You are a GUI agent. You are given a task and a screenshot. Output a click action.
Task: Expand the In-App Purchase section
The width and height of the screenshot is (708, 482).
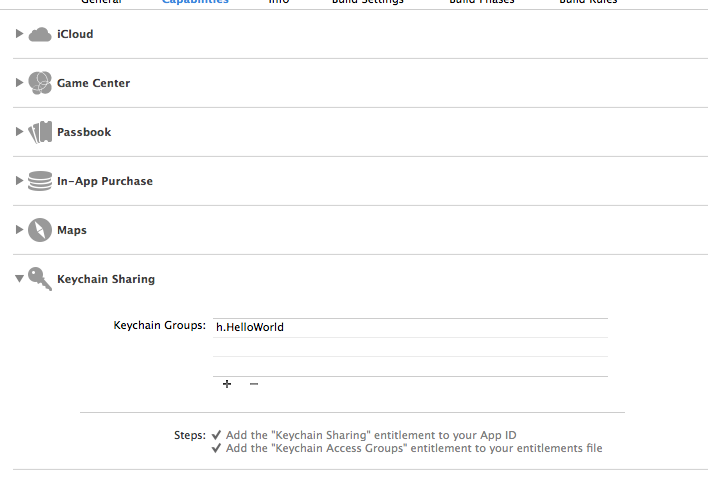[x=19, y=181]
